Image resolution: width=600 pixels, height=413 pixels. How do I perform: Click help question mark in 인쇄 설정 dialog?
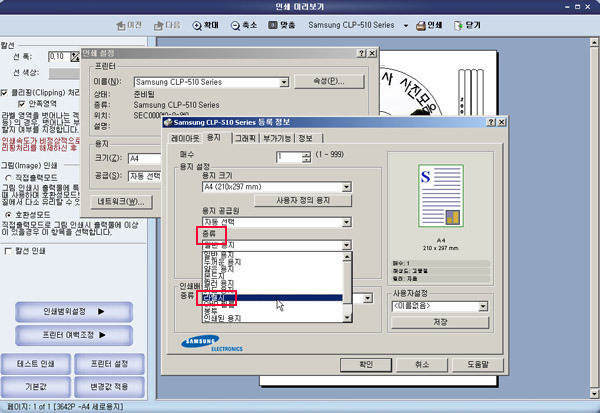(x=362, y=53)
